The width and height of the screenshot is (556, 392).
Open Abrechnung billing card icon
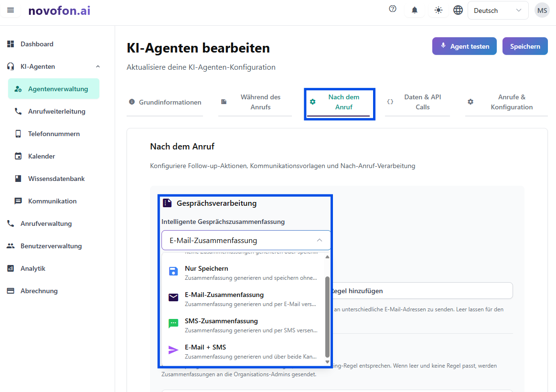(11, 291)
